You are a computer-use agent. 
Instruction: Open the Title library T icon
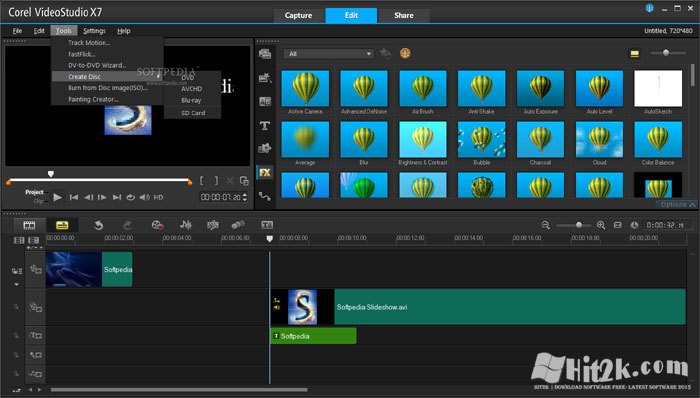pos(265,126)
